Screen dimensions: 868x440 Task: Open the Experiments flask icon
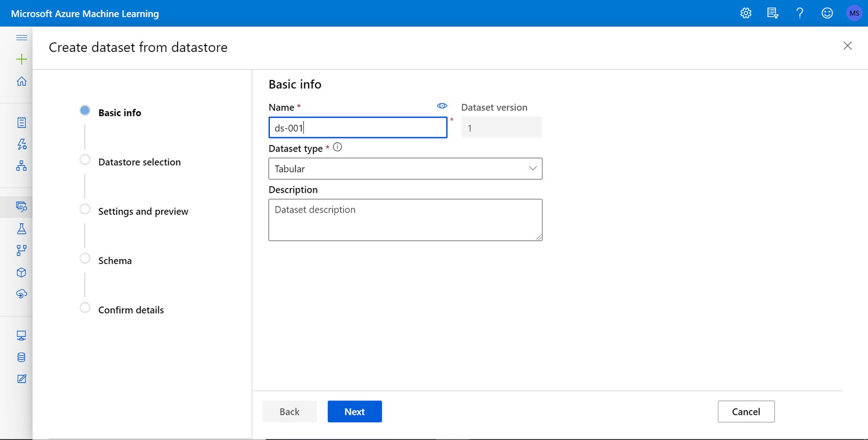tap(21, 229)
